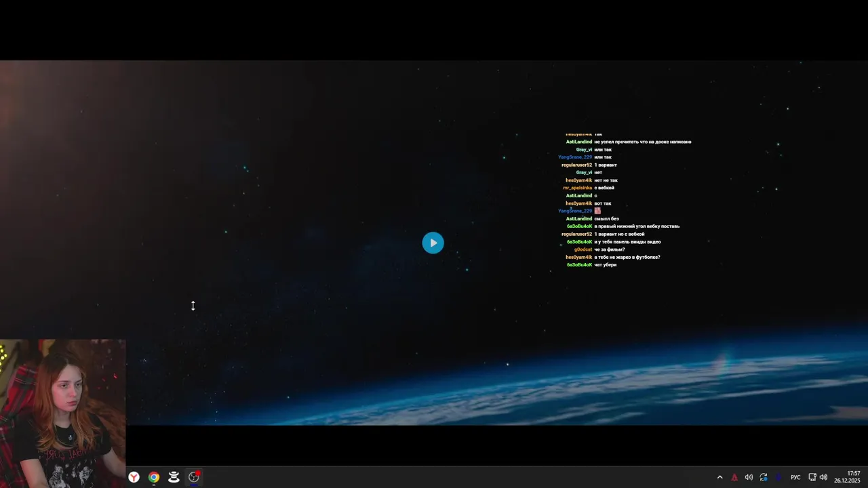This screenshot has height=488, width=868.
Task: Click the pink emote in YangSrane_229's message
Action: point(597,211)
